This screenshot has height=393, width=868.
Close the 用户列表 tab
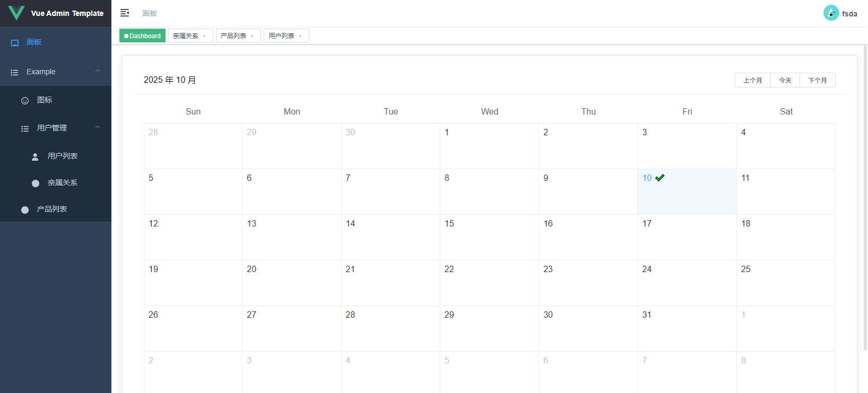[x=300, y=36]
